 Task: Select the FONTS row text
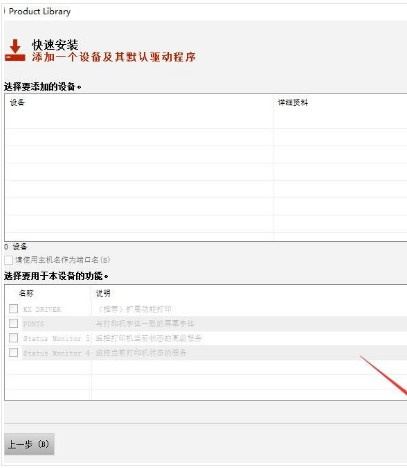point(34,324)
